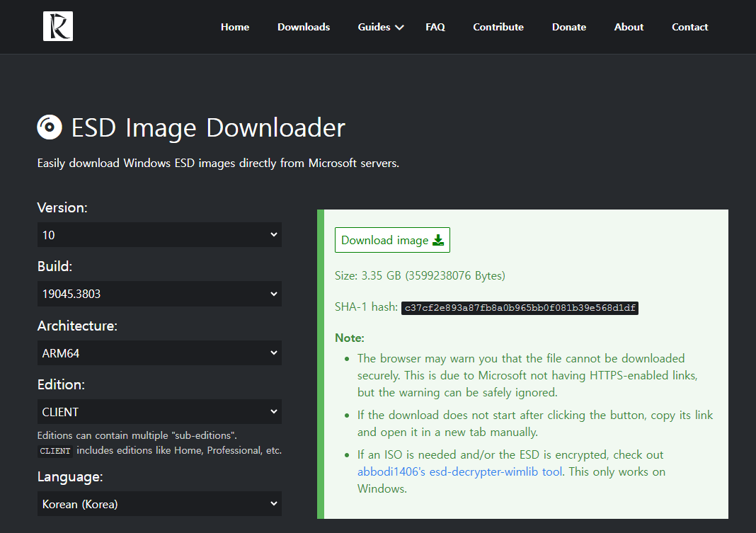
Task: Click the Size: 3.35 GB text
Action: [420, 275]
